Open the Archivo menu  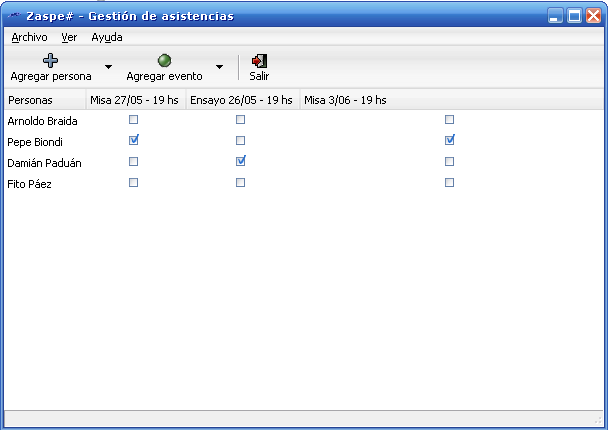click(29, 37)
